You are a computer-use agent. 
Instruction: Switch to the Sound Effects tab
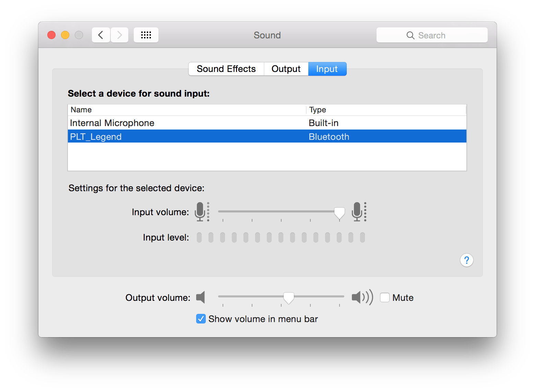[226, 69]
